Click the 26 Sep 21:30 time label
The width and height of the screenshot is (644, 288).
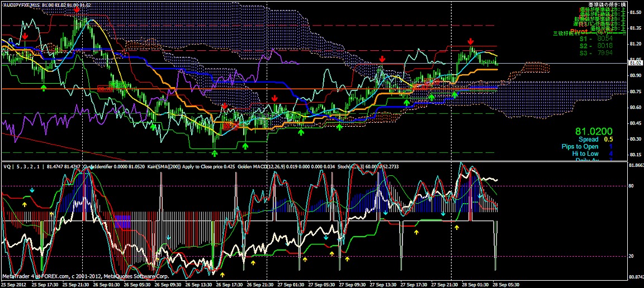pyautogui.click(x=259, y=284)
